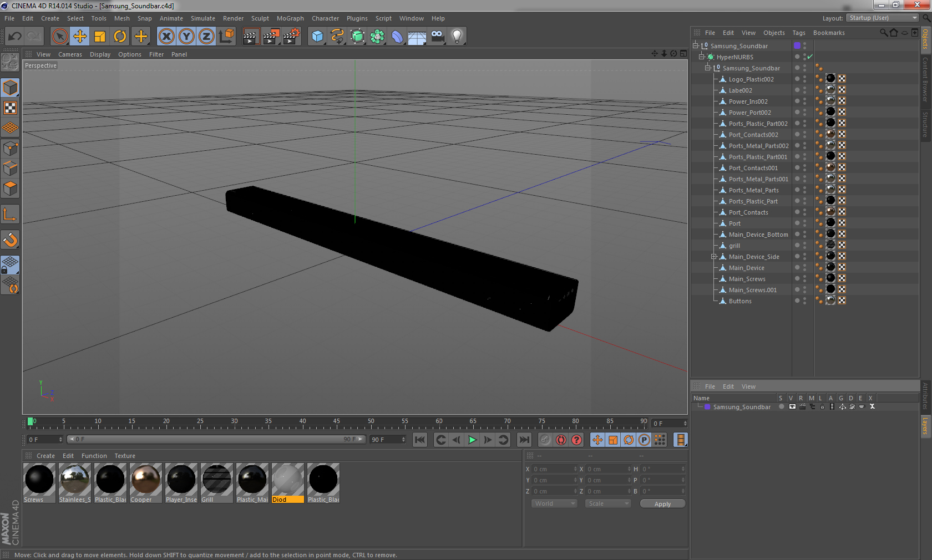Select the Live Selection tool
This screenshot has height=560, width=932.
coord(59,37)
